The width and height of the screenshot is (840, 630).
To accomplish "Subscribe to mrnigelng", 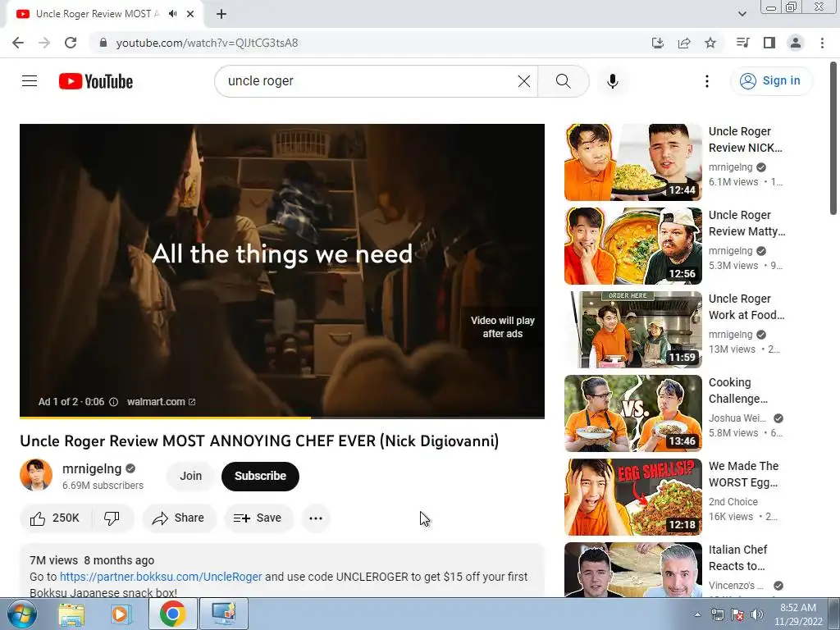I will click(x=260, y=476).
